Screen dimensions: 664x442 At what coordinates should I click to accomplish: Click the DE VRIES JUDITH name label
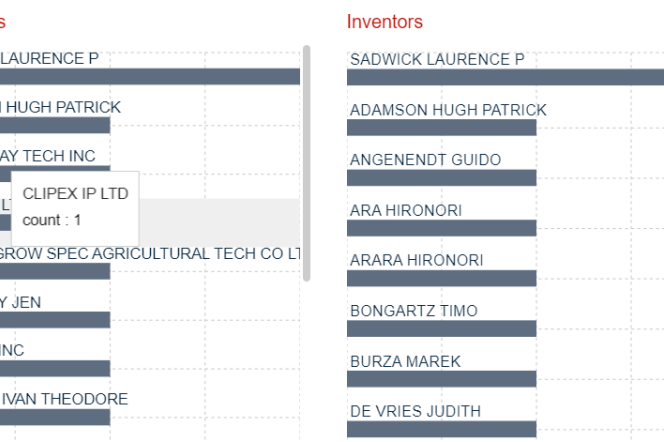415,411
